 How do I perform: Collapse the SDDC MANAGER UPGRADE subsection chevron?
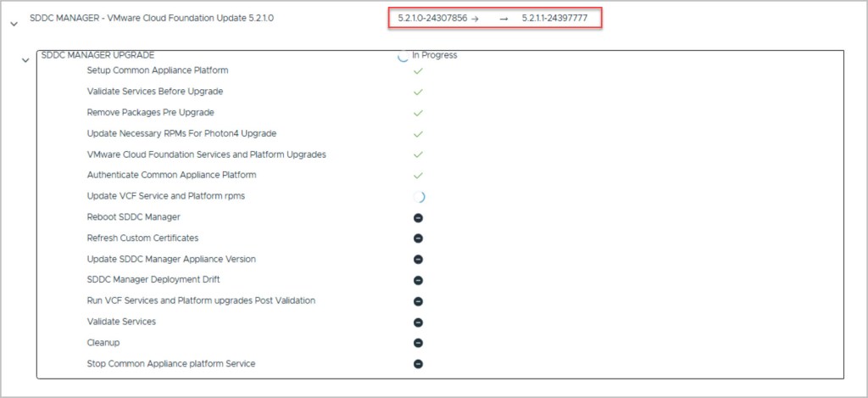(25, 60)
